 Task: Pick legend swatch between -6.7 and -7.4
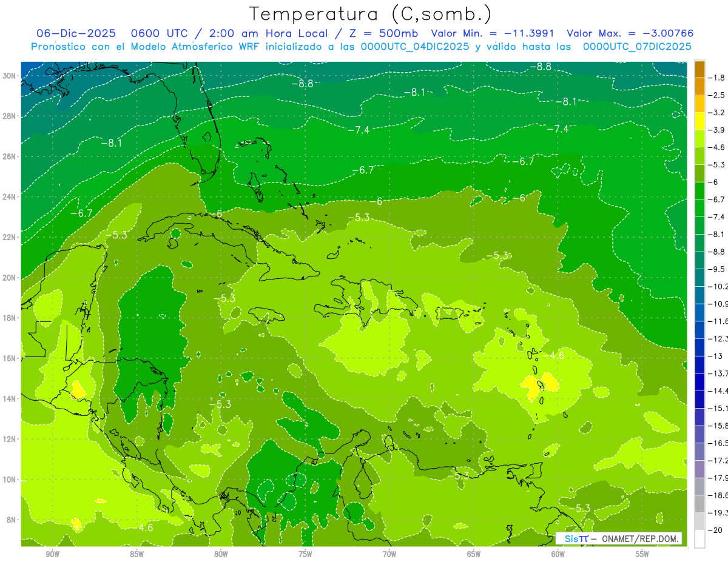pos(699,208)
